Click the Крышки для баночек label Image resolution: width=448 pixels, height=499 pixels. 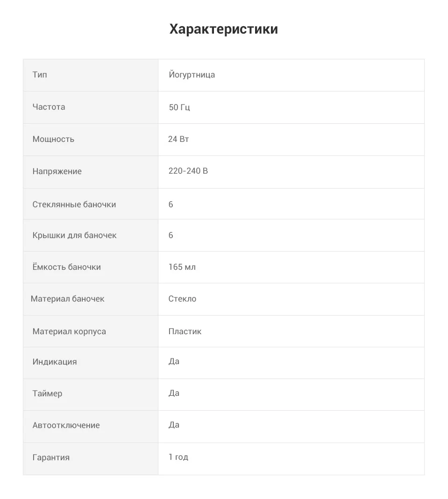point(74,236)
